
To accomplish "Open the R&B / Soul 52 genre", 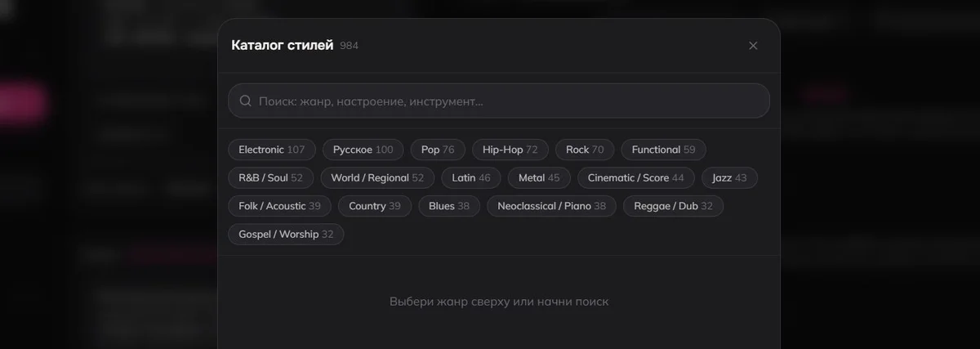I will point(270,178).
